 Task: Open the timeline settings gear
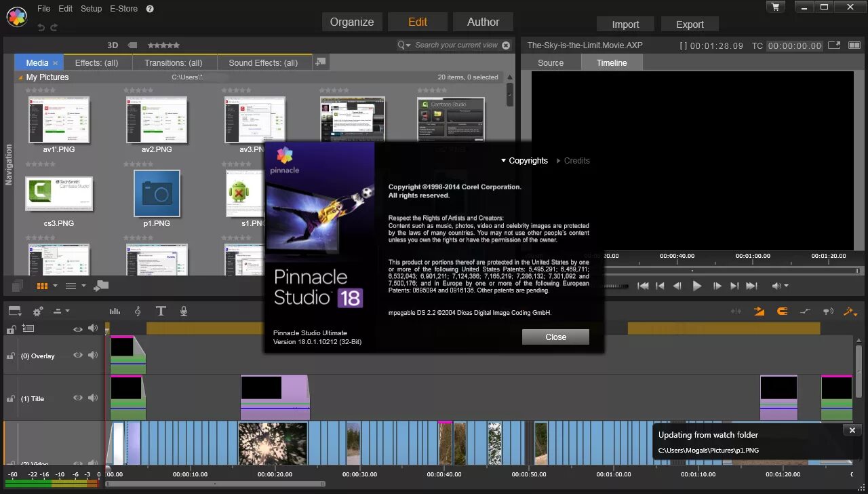[x=38, y=311]
